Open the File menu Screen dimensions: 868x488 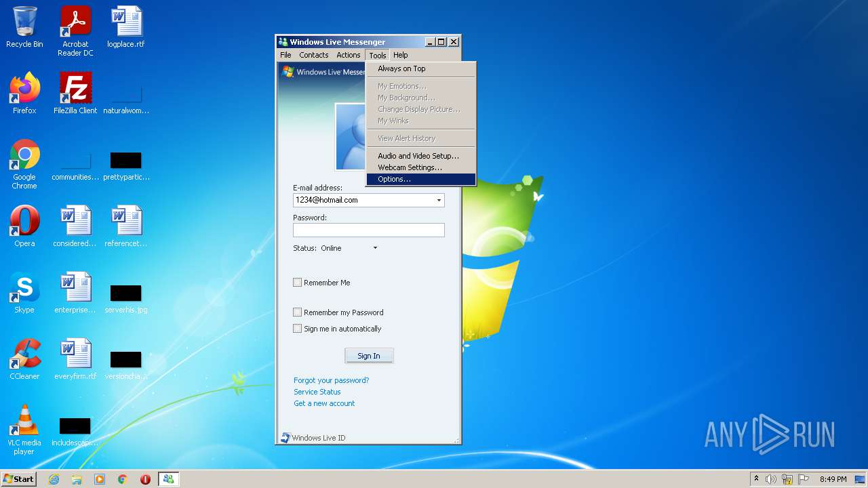pos(285,55)
